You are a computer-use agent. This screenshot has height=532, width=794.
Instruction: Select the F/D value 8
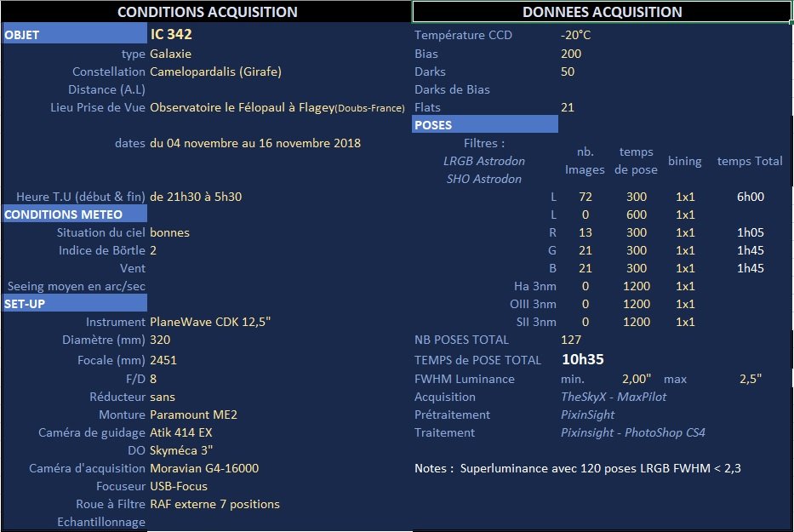[x=153, y=379]
